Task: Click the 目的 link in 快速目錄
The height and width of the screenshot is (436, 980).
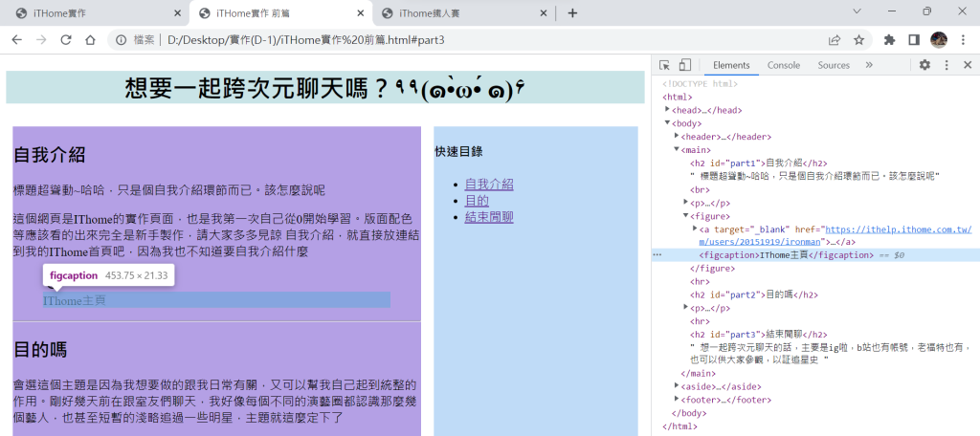Action: (x=477, y=201)
